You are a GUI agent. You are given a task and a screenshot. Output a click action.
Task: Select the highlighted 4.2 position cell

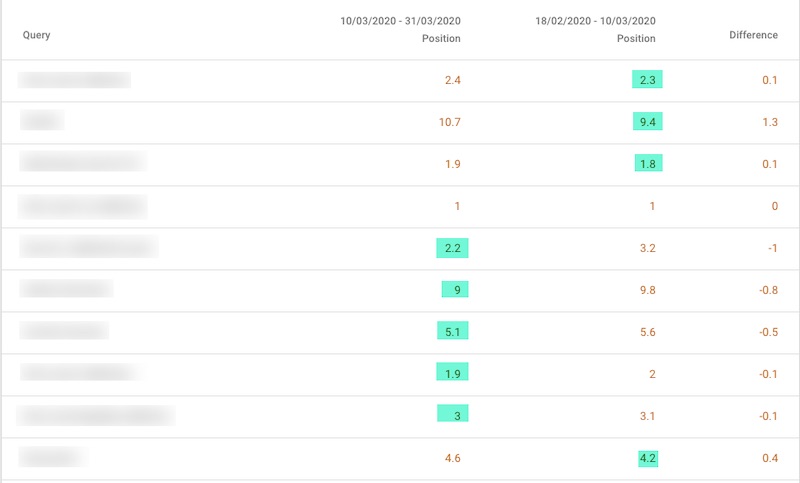click(x=648, y=458)
